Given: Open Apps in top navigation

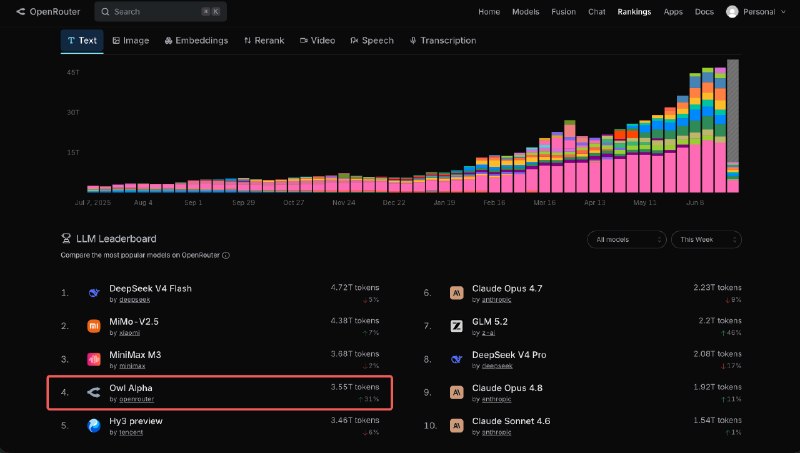Looking at the screenshot, I should pyautogui.click(x=673, y=12).
